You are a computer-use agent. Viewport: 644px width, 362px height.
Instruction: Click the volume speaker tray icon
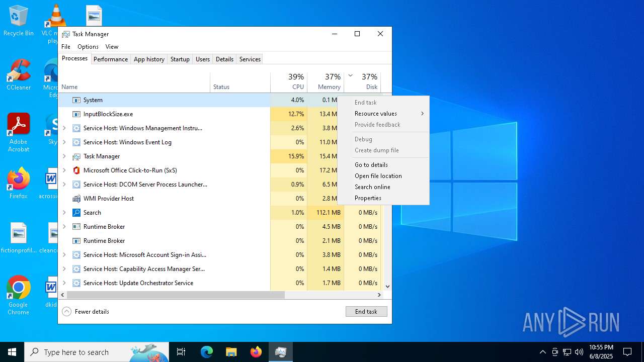(x=579, y=352)
